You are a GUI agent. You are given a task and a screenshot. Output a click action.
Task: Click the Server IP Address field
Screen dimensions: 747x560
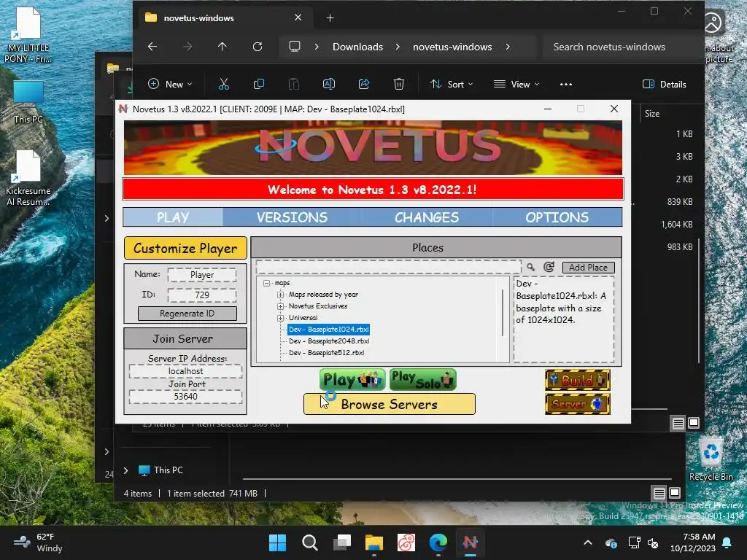186,371
